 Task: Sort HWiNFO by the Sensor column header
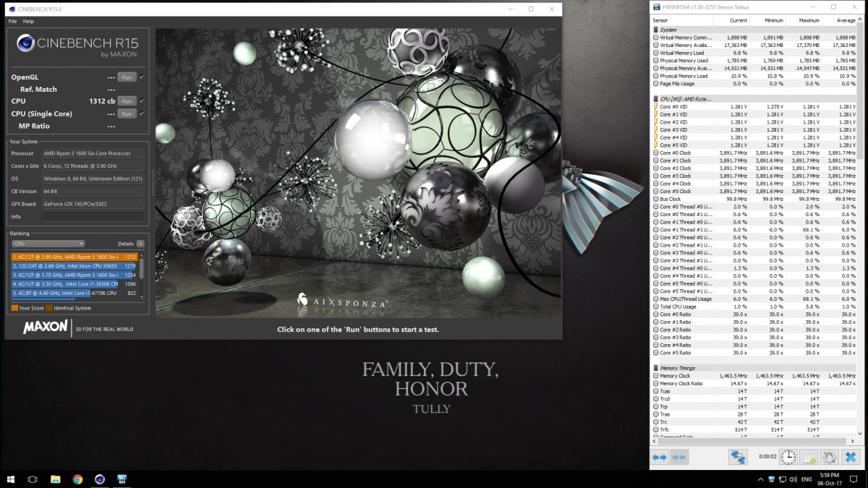682,20
